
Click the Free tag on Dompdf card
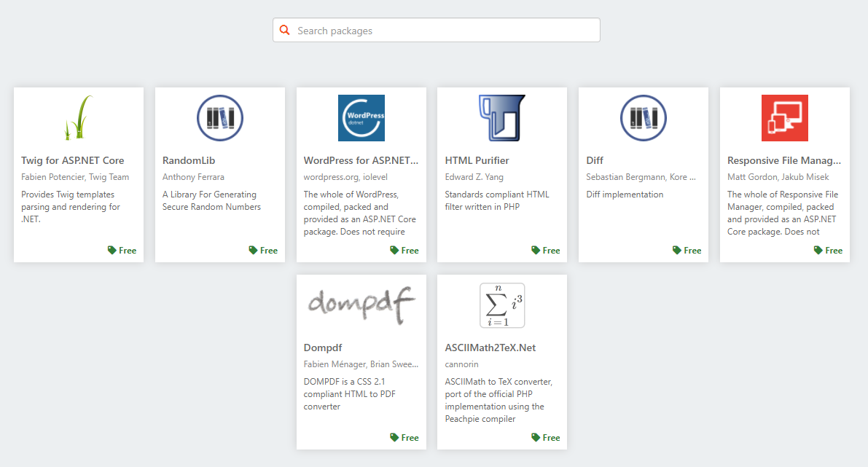(x=404, y=437)
